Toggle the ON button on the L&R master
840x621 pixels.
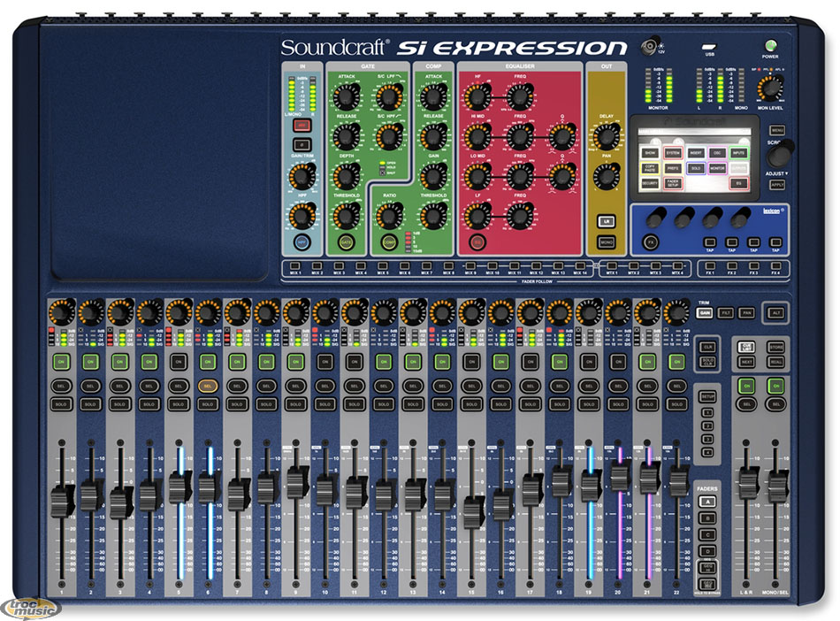coord(747,385)
